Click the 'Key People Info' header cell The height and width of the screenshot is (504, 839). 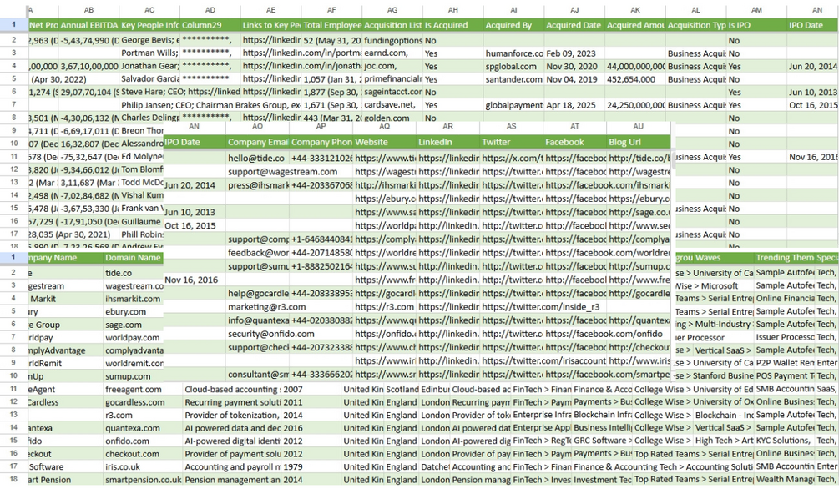click(149, 25)
